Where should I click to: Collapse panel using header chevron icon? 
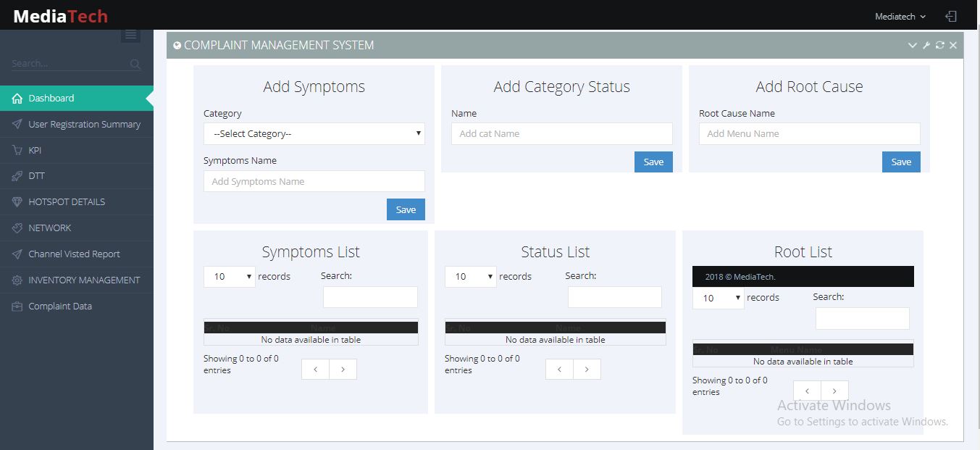pyautogui.click(x=913, y=46)
